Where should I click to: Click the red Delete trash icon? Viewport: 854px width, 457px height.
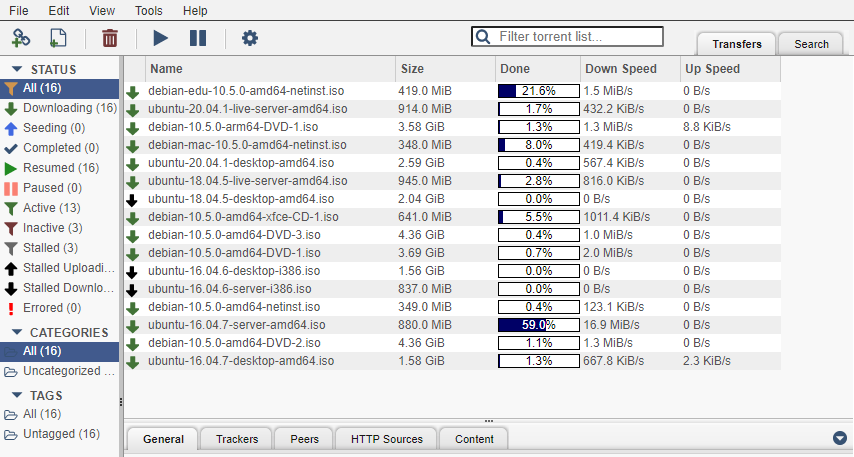coord(109,38)
